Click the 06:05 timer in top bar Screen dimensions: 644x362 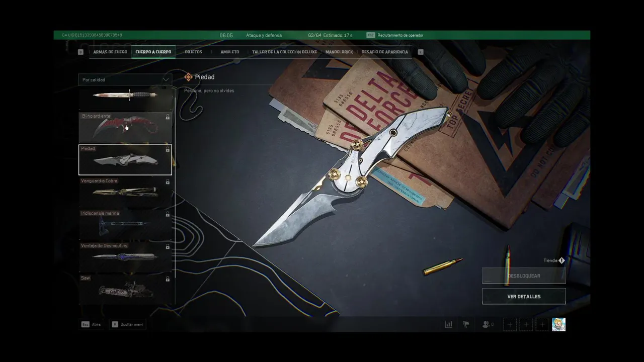tap(226, 35)
